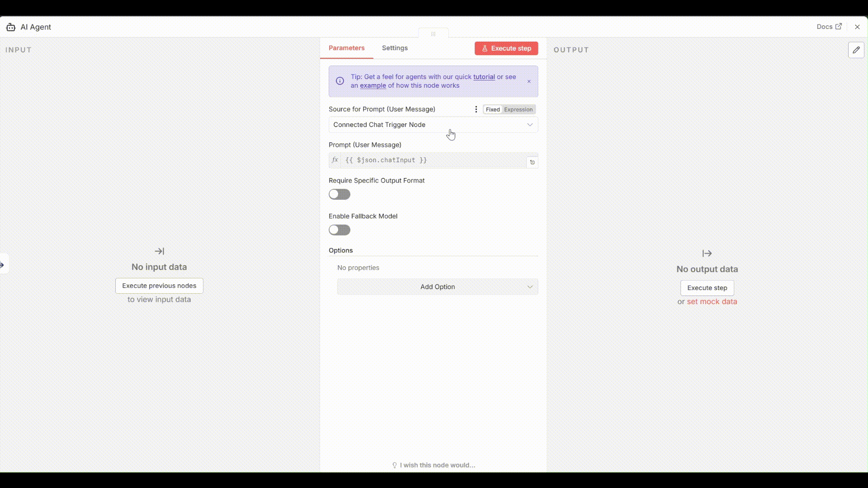Expand the Add Option dropdown
868x488 pixels.
[437, 287]
